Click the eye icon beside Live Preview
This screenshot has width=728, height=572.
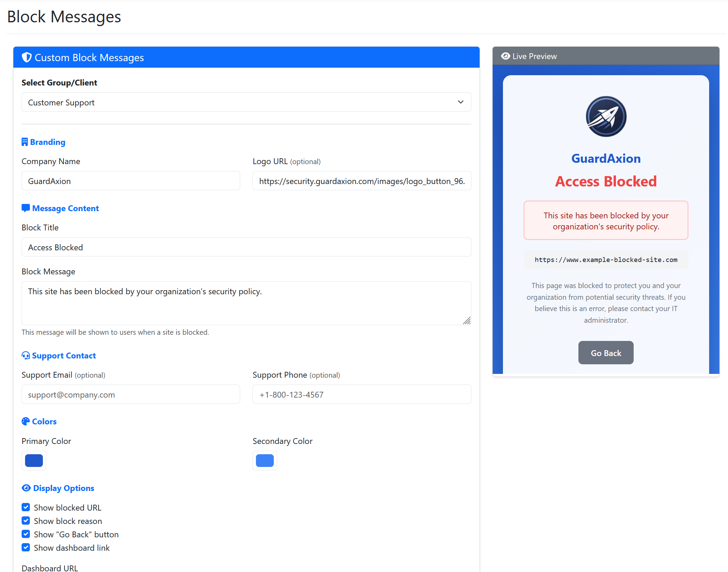pyautogui.click(x=505, y=56)
